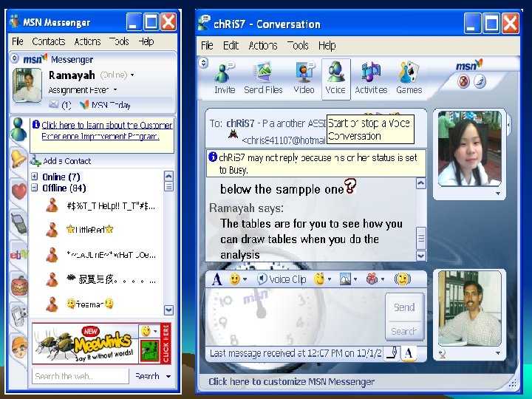Open File menu in Conversation window
532x399 pixels.
pos(207,46)
